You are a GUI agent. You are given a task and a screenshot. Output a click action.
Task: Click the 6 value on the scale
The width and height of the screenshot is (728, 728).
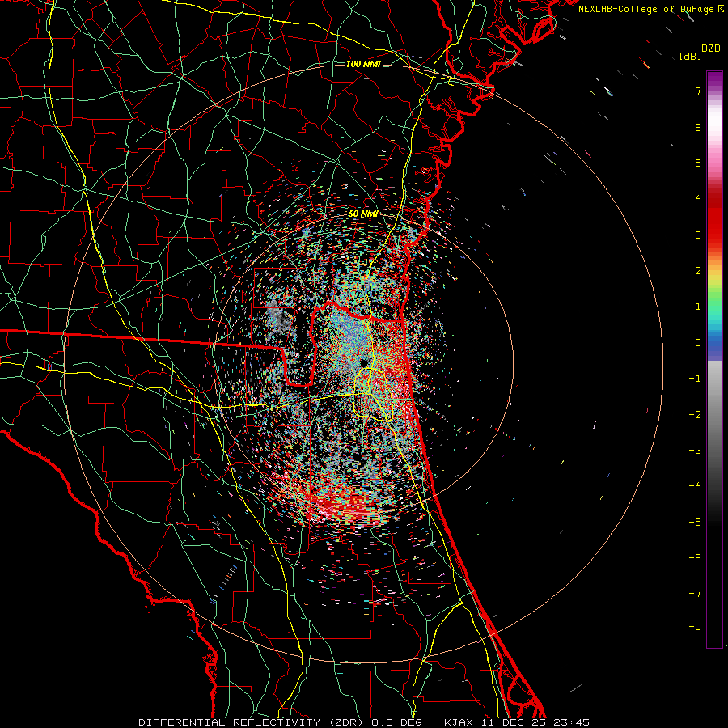698,127
